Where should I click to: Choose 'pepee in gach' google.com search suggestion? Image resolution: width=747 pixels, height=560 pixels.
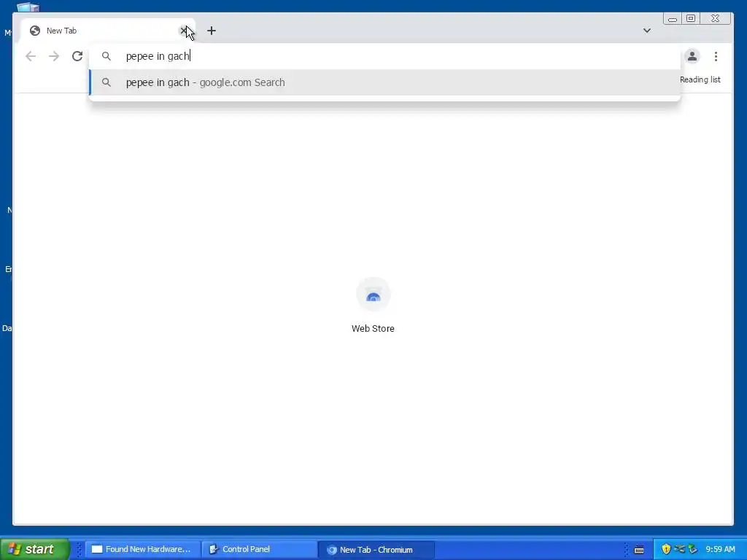point(385,82)
